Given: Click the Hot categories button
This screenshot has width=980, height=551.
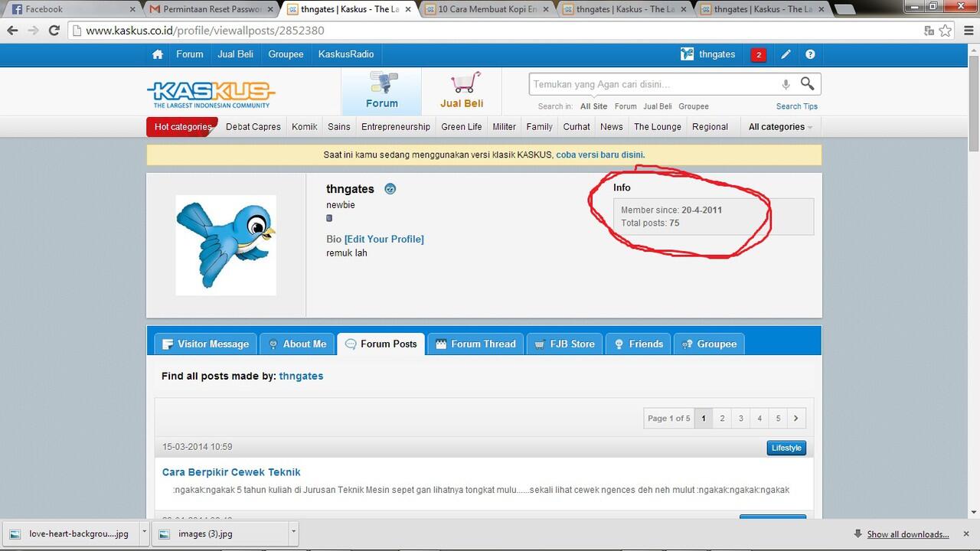Looking at the screenshot, I should 182,127.
